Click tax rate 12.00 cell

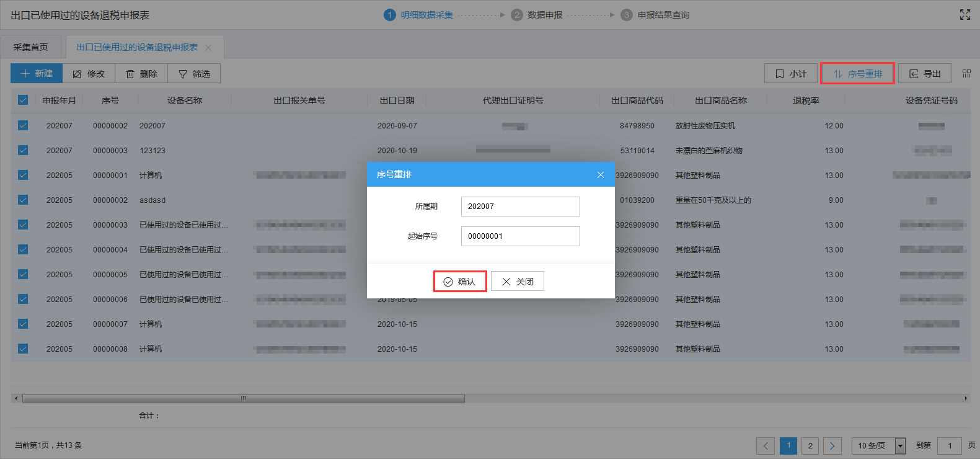[834, 126]
